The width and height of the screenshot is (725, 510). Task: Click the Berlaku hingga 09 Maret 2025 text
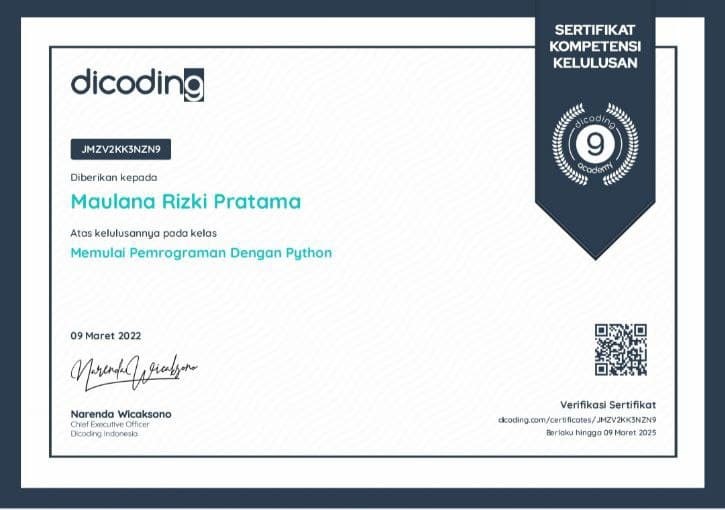pyautogui.click(x=600, y=433)
